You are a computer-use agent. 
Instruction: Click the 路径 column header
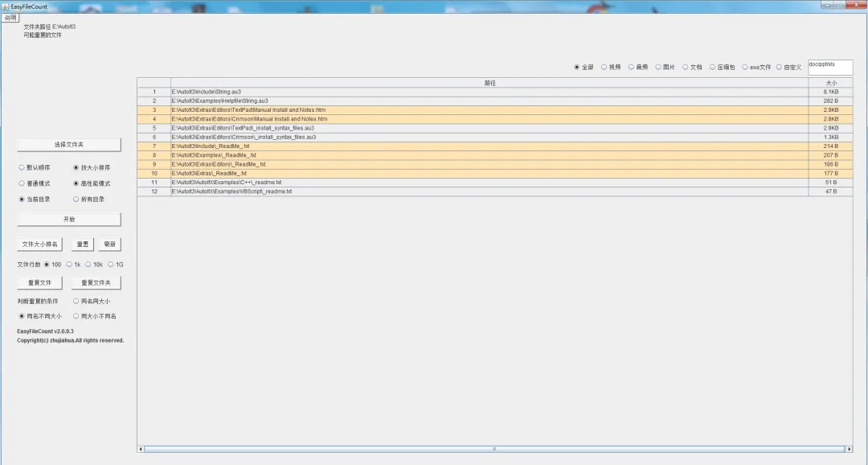490,83
